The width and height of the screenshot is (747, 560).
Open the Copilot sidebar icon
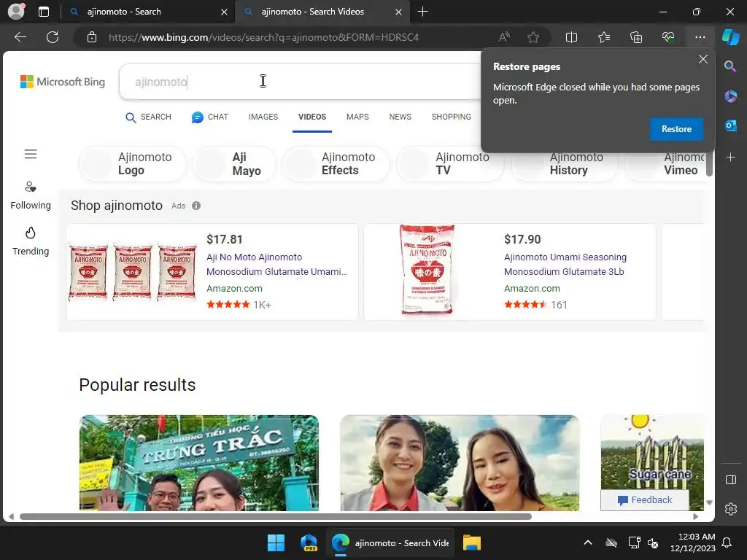[731, 37]
